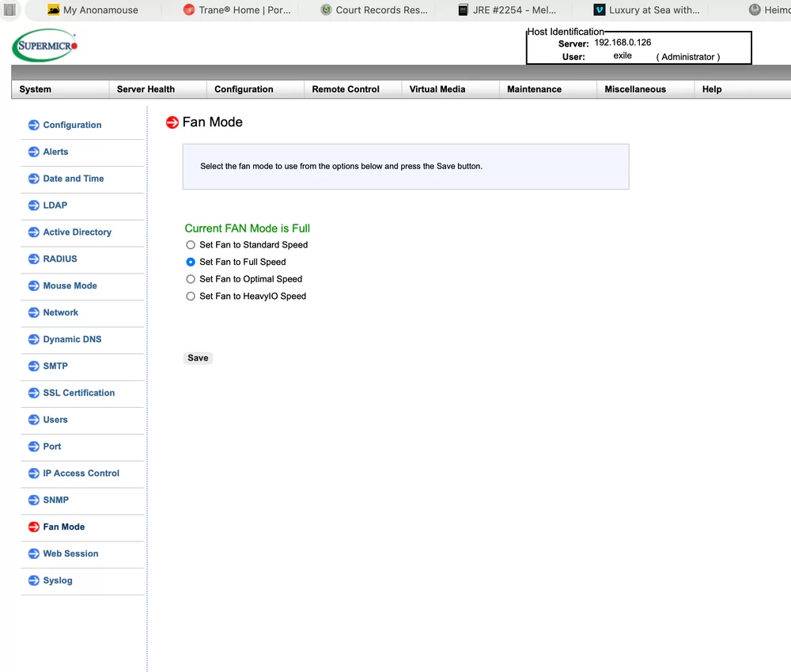Open the Syslog link
Screen dimensions: 791x672
tap(58, 580)
